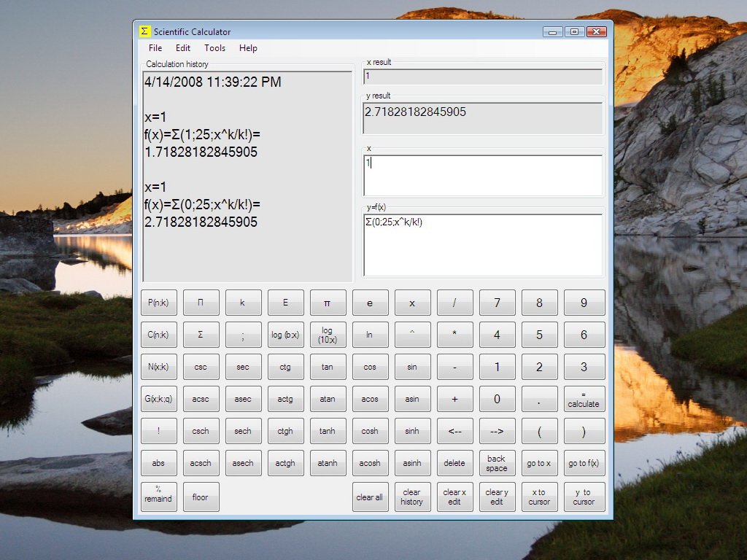Image resolution: width=747 pixels, height=560 pixels.
Task: Insert Euler's constant e
Action: click(370, 303)
